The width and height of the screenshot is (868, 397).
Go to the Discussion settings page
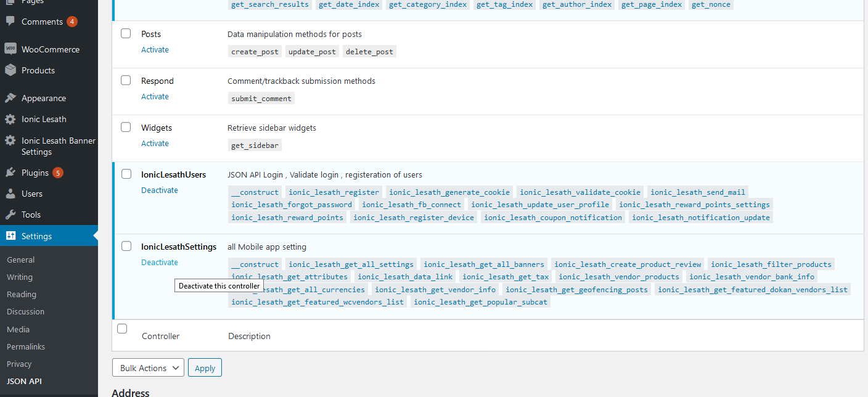coord(26,311)
